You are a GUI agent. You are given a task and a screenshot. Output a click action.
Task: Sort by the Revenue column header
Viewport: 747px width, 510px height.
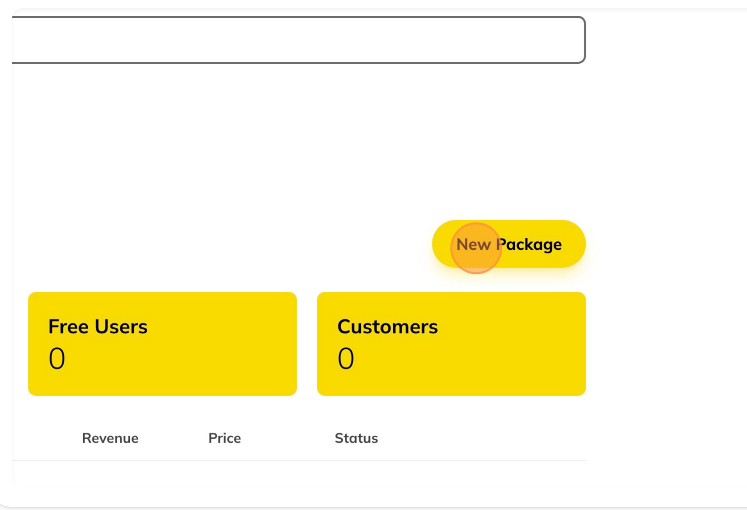[x=110, y=438]
